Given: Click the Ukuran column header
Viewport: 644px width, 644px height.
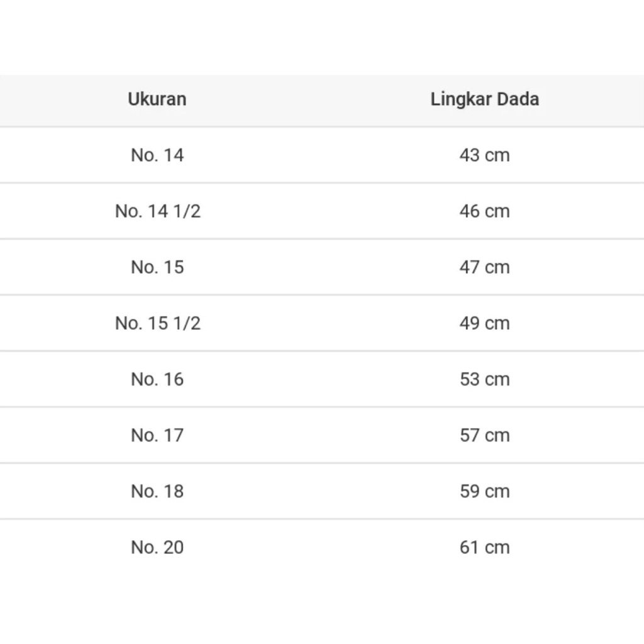Looking at the screenshot, I should point(157,99).
